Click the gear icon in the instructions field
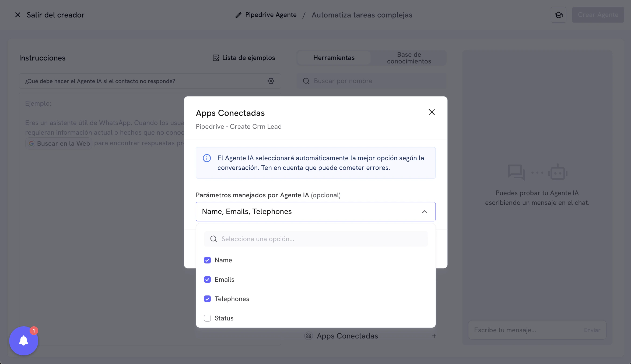 [x=271, y=81]
